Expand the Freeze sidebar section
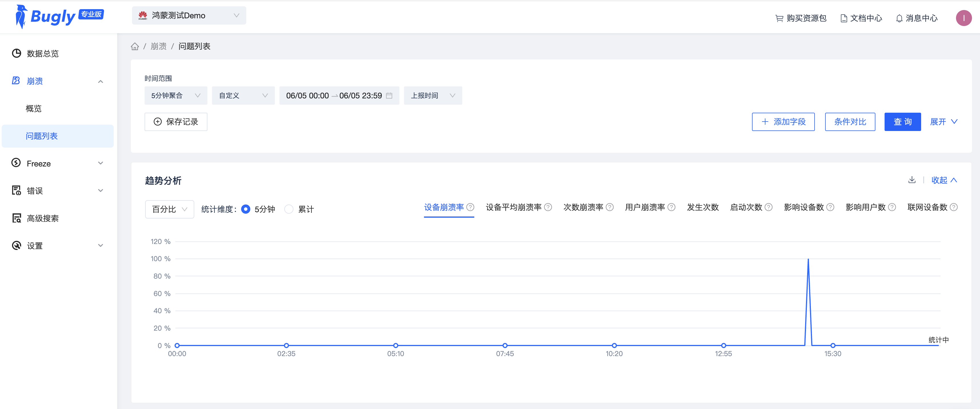This screenshot has width=980, height=409. click(101, 163)
